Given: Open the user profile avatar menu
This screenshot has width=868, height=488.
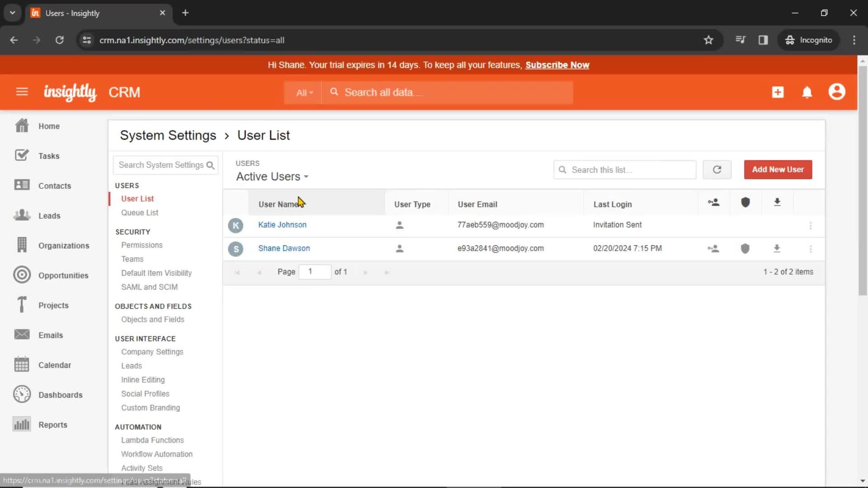Looking at the screenshot, I should (x=837, y=92).
